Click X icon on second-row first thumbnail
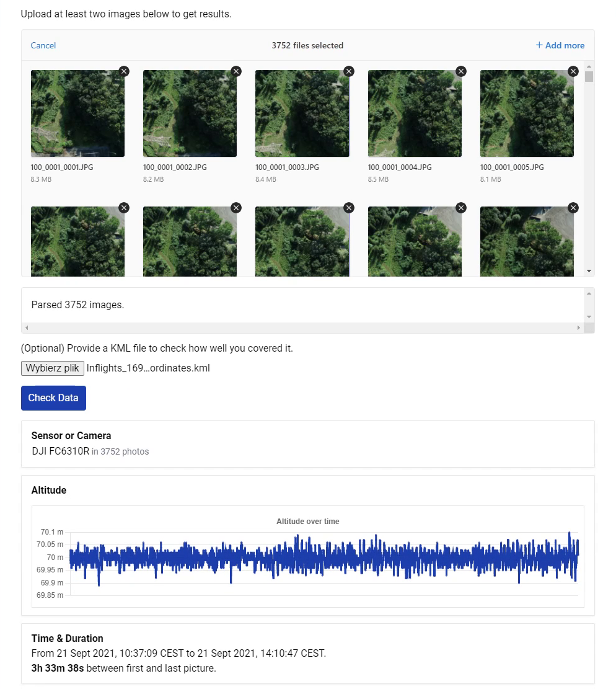The image size is (616, 689). coord(124,208)
